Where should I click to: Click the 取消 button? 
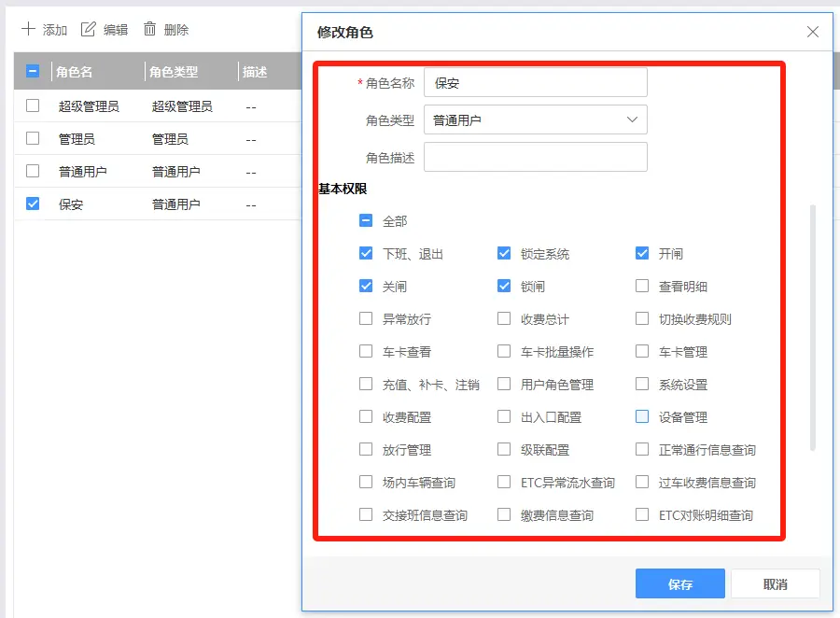click(775, 584)
